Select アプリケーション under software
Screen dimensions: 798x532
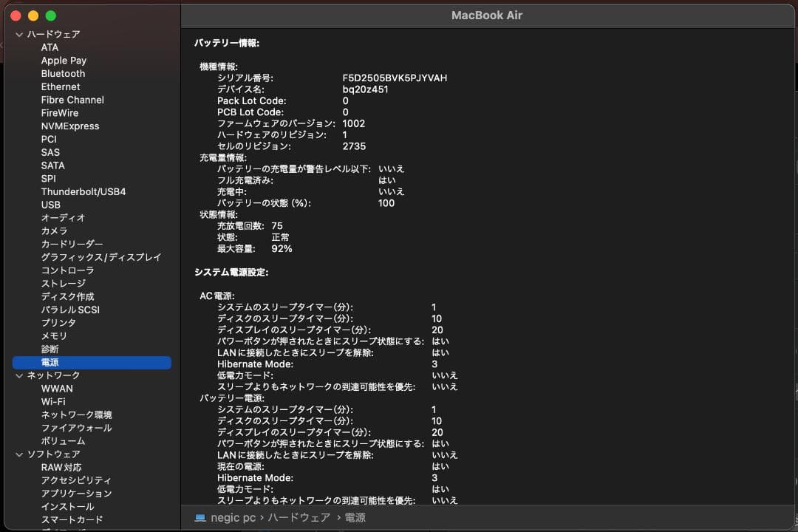point(76,494)
